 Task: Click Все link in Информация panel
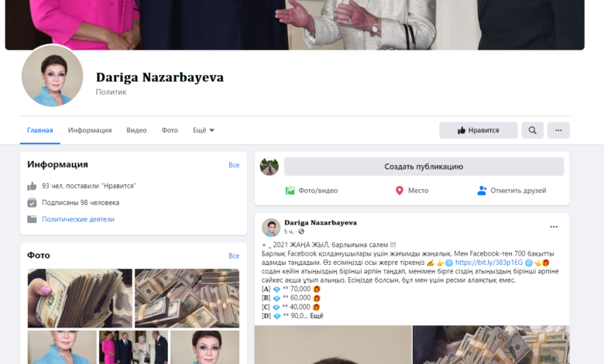234,165
